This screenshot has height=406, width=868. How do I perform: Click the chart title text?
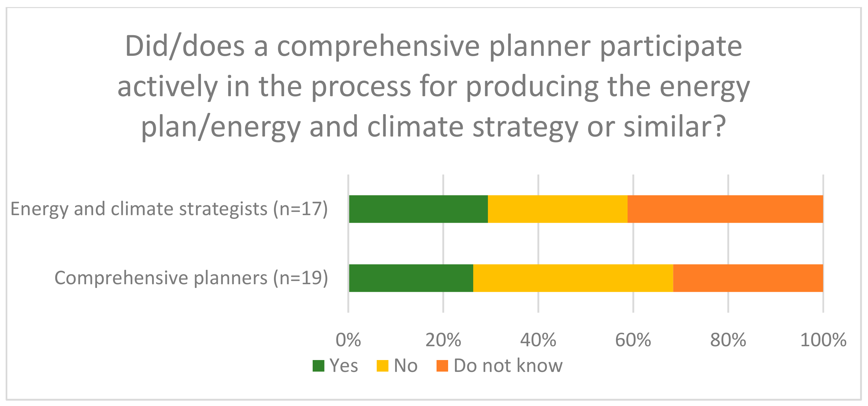click(433, 86)
